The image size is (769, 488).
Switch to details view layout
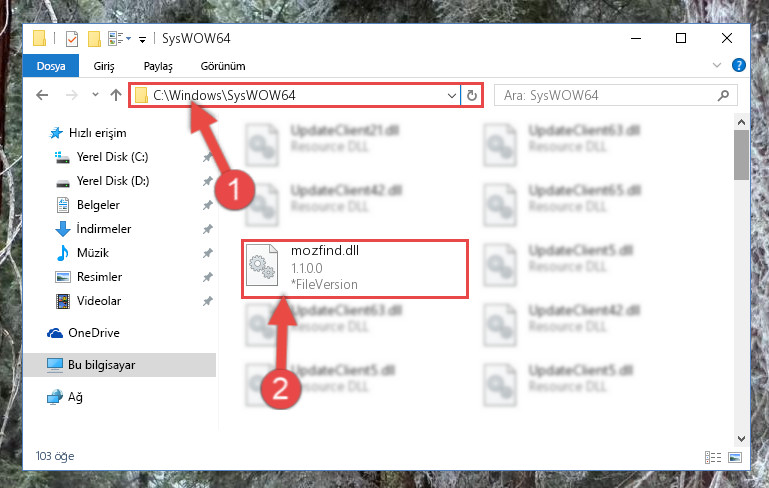[713, 457]
